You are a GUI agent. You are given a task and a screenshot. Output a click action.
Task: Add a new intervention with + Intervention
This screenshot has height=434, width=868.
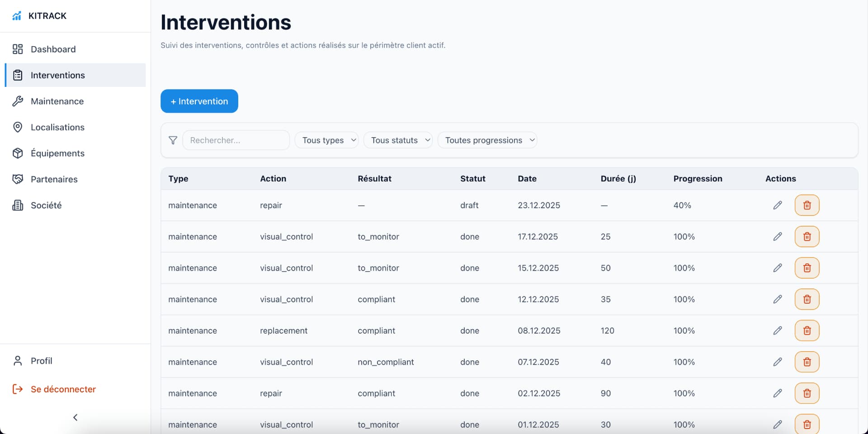coord(199,101)
